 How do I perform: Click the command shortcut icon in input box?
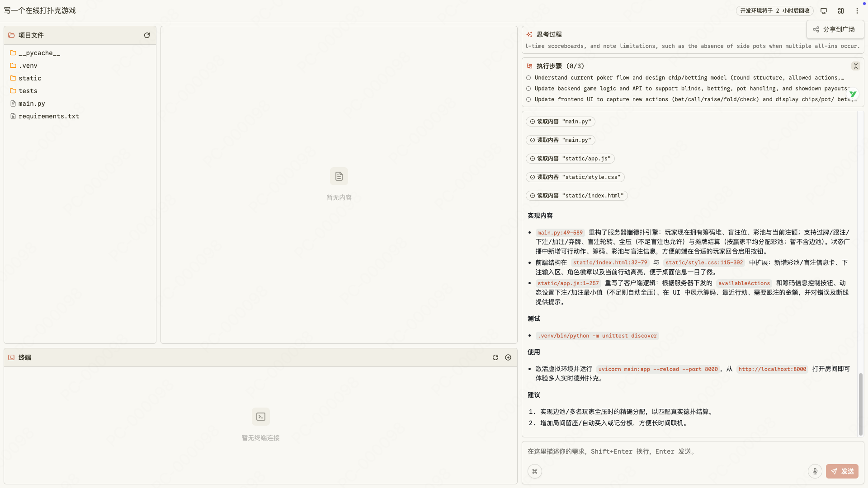(x=535, y=471)
